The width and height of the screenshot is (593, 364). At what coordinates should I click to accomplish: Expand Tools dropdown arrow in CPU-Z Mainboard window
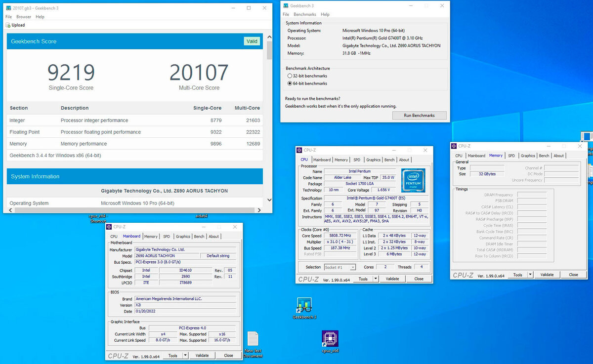[x=185, y=355]
